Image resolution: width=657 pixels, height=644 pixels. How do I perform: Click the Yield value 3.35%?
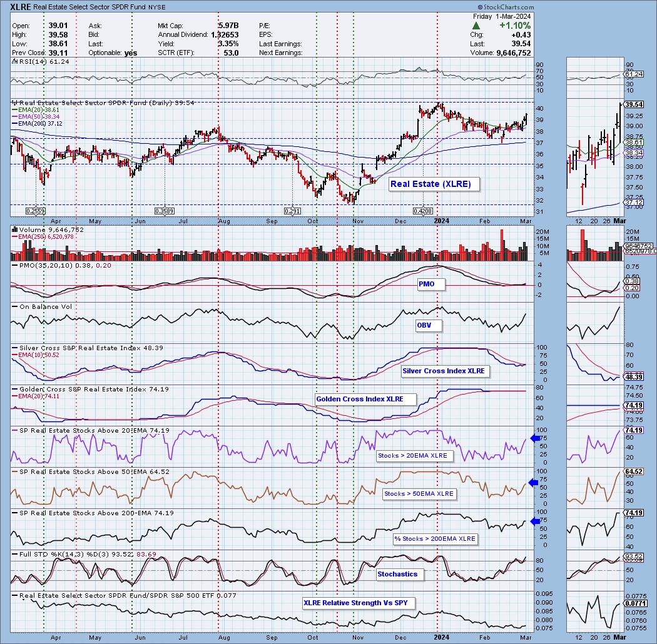coord(228,44)
